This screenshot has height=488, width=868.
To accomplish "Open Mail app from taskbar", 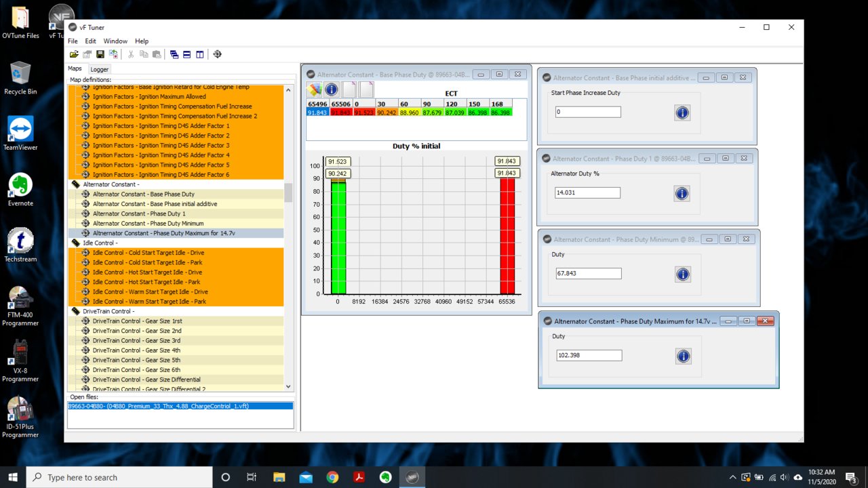I will [306, 477].
